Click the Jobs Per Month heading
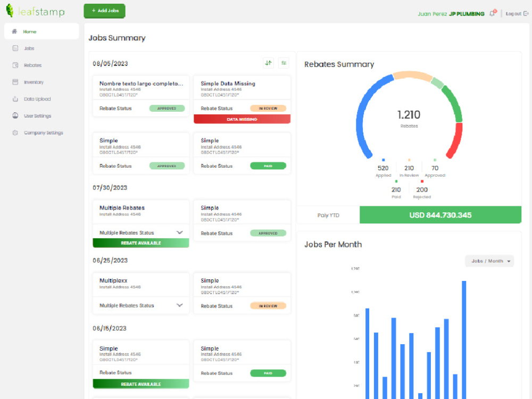 pos(333,244)
